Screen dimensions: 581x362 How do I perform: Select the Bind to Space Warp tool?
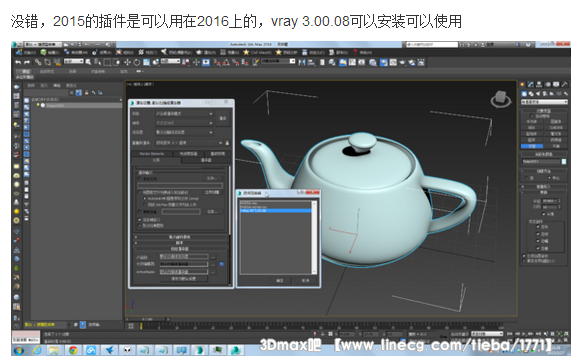pyautogui.click(x=57, y=62)
